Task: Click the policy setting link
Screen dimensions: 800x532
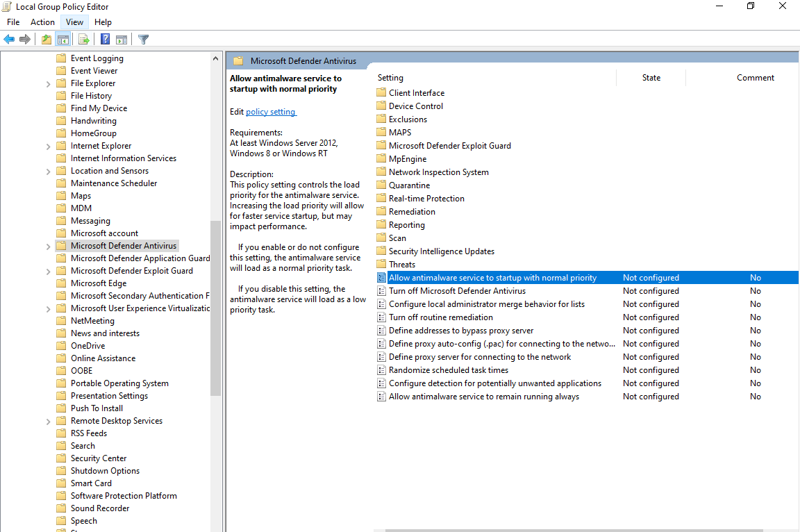Action: click(x=271, y=111)
